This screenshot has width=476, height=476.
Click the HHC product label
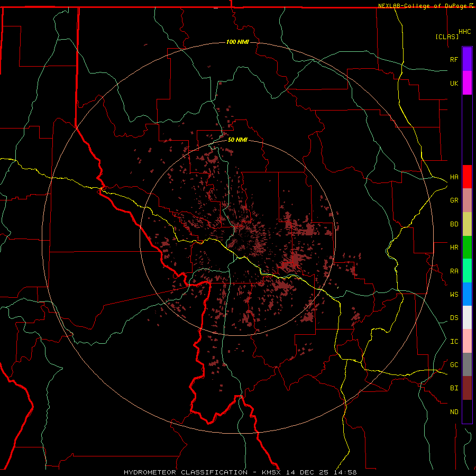[464, 32]
